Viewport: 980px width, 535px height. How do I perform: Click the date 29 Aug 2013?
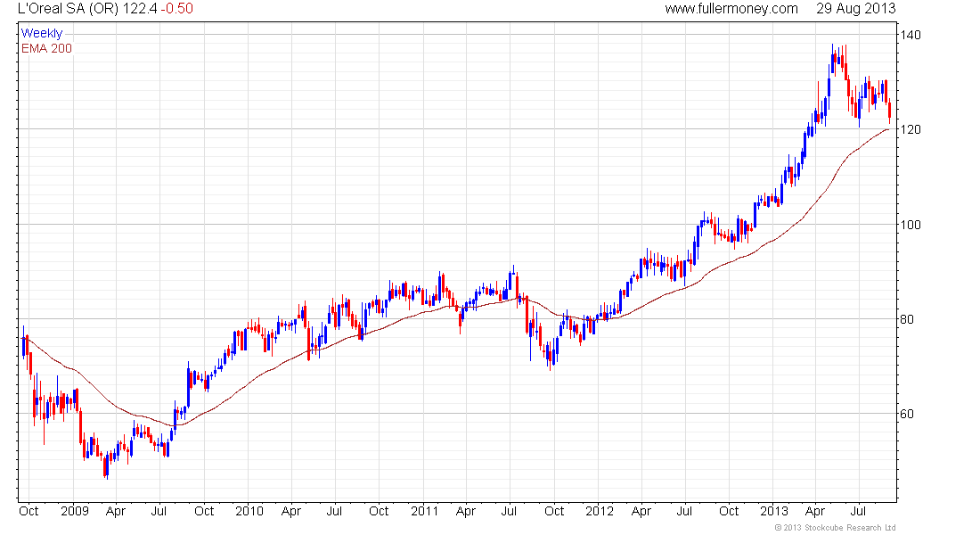pos(855,9)
